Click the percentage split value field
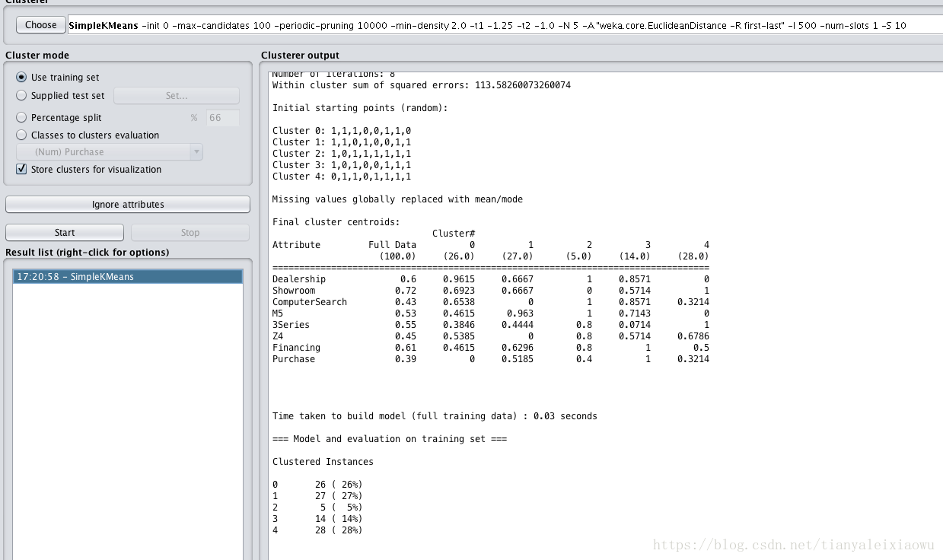The image size is (943, 560). 223,118
